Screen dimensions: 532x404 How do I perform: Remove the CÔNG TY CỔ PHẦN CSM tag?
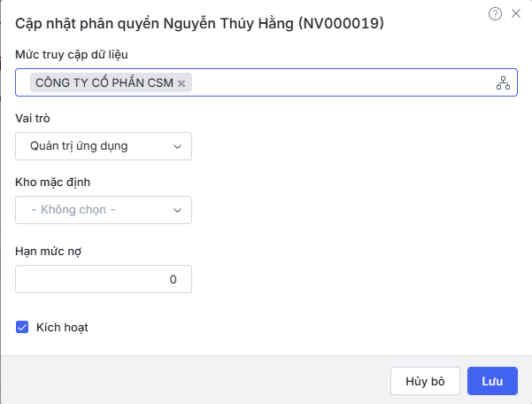click(x=181, y=83)
